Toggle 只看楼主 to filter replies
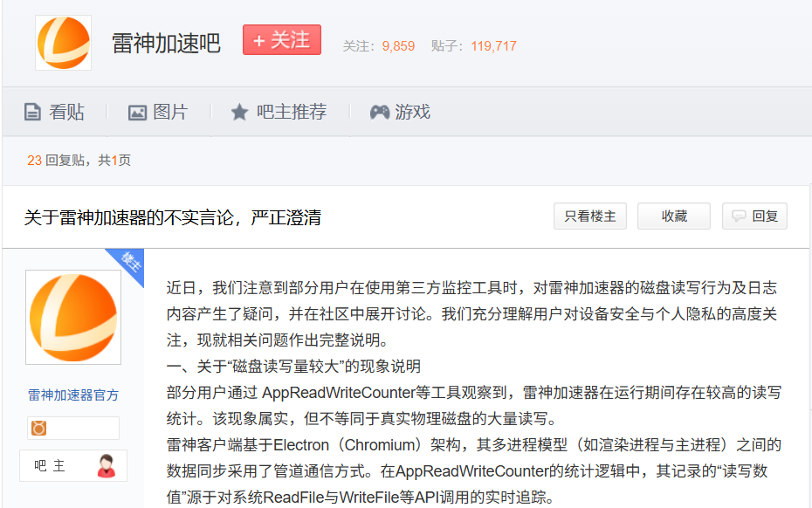Viewport: 812px width, 508px height. pyautogui.click(x=589, y=216)
